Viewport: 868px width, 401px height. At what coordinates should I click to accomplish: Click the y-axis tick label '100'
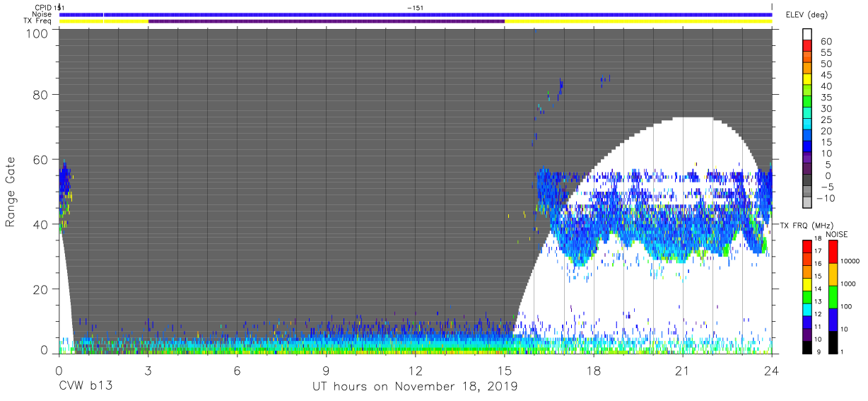click(38, 33)
